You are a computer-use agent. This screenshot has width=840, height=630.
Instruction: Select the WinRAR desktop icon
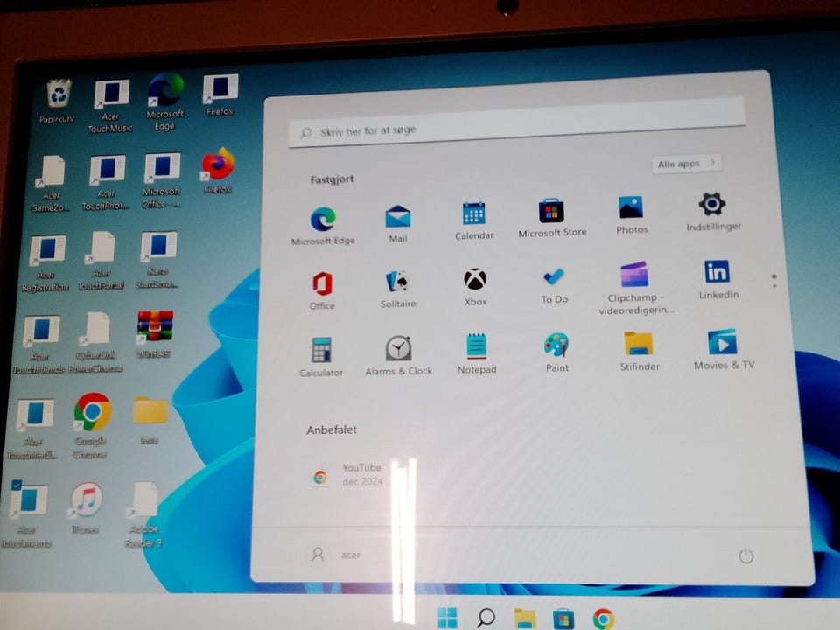154,333
